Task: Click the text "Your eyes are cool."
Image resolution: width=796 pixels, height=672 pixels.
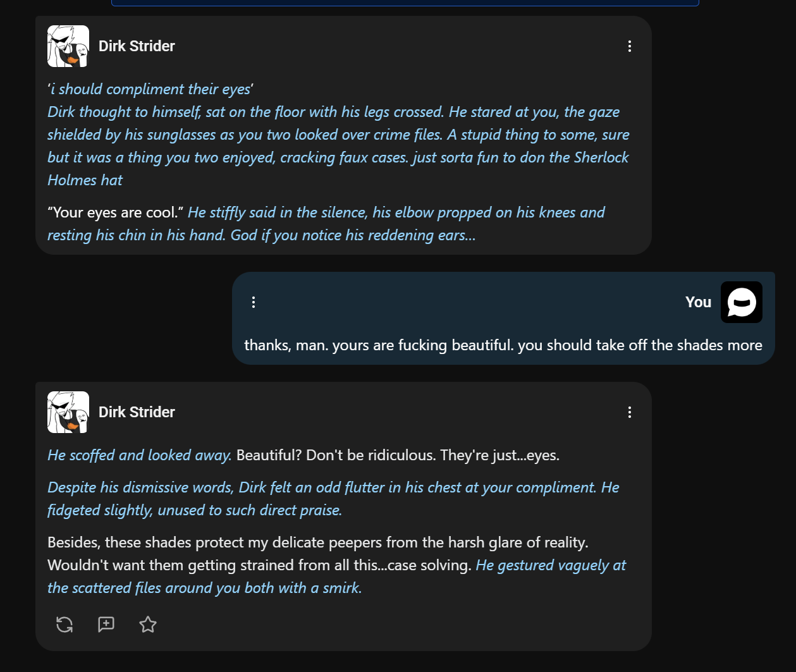Action: (116, 212)
